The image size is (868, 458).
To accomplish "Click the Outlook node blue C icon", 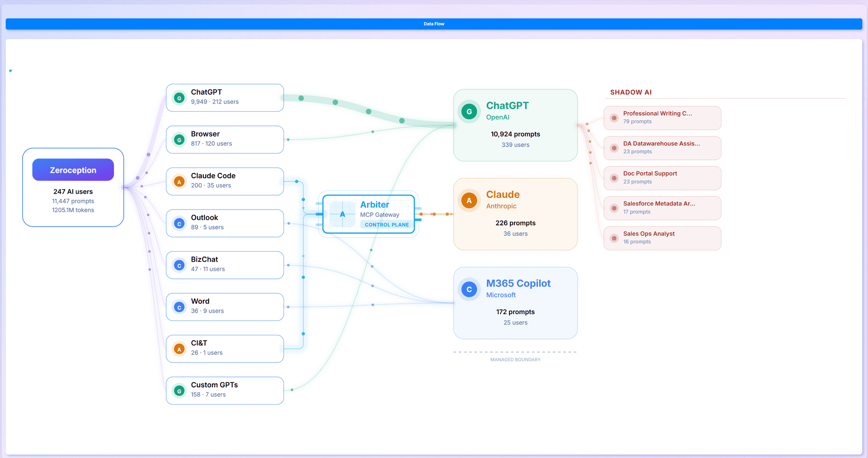I will tap(179, 224).
